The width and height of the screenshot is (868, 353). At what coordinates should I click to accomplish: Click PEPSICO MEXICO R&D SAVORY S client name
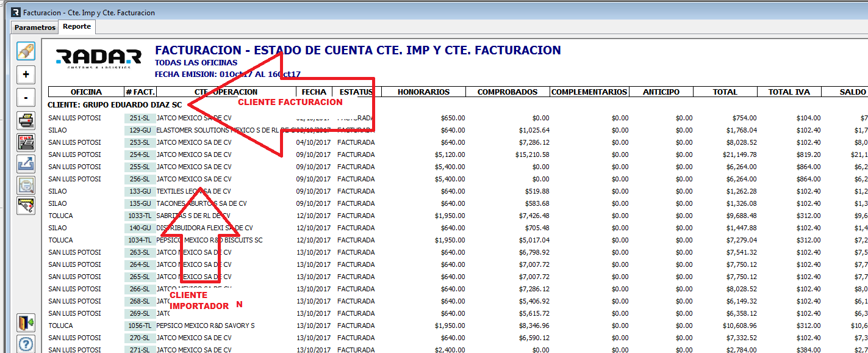[x=206, y=326]
